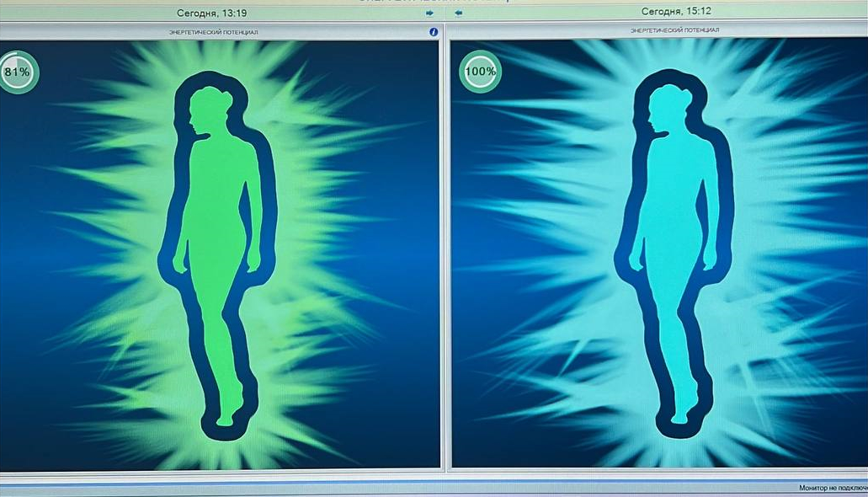Click the 100% circular energy indicator
868x497 pixels.
(480, 72)
